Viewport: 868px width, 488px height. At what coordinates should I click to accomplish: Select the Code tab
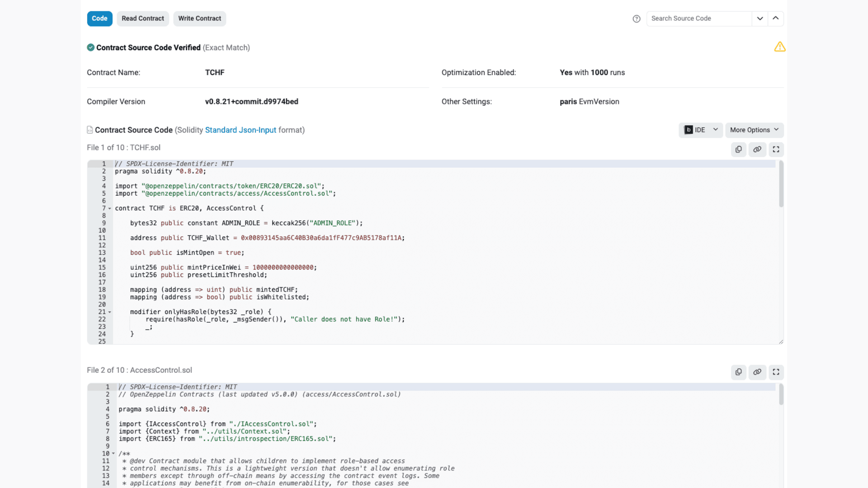(99, 19)
